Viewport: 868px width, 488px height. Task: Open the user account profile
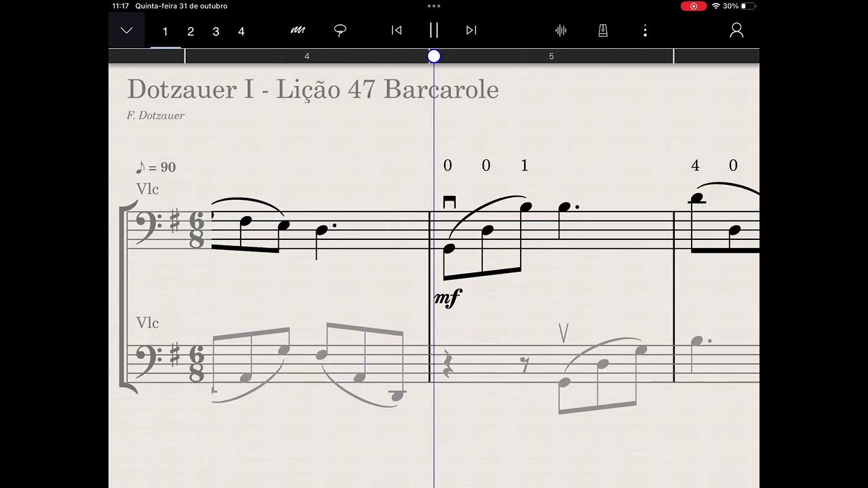click(736, 30)
